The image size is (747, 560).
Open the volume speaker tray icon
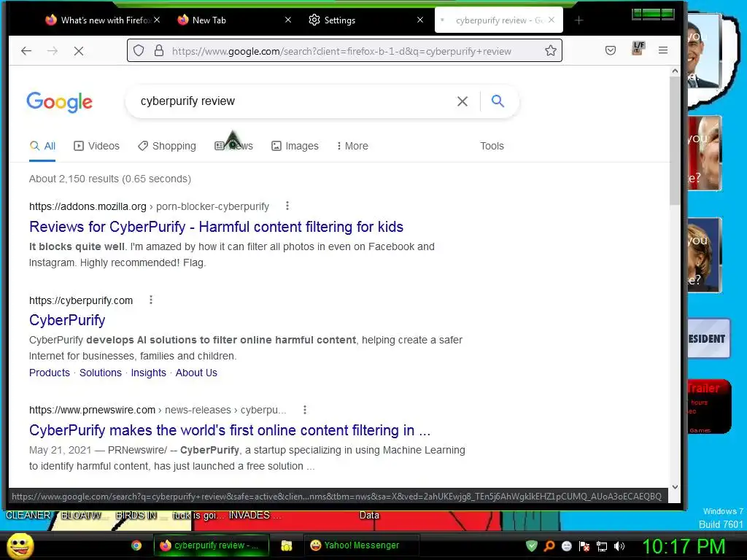click(x=619, y=546)
